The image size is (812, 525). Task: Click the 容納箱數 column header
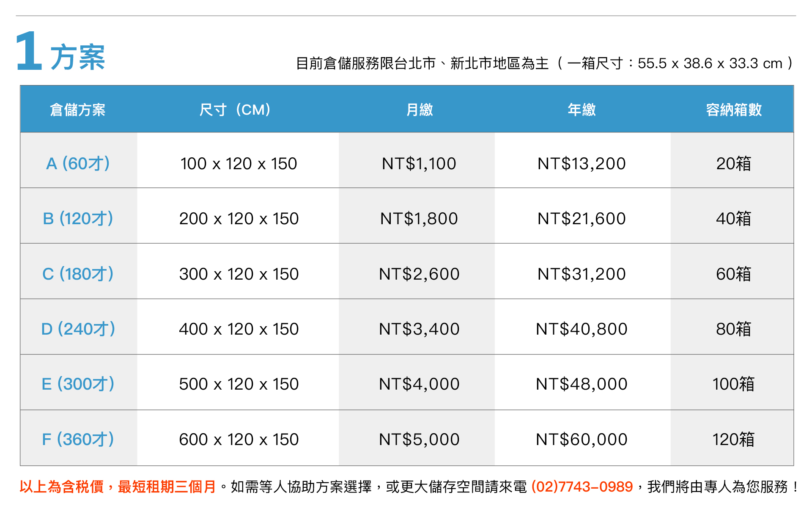[734, 110]
